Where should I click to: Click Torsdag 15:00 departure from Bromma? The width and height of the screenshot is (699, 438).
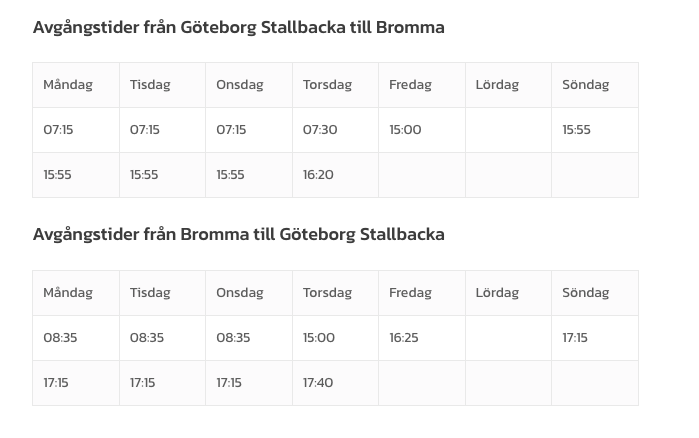point(319,338)
